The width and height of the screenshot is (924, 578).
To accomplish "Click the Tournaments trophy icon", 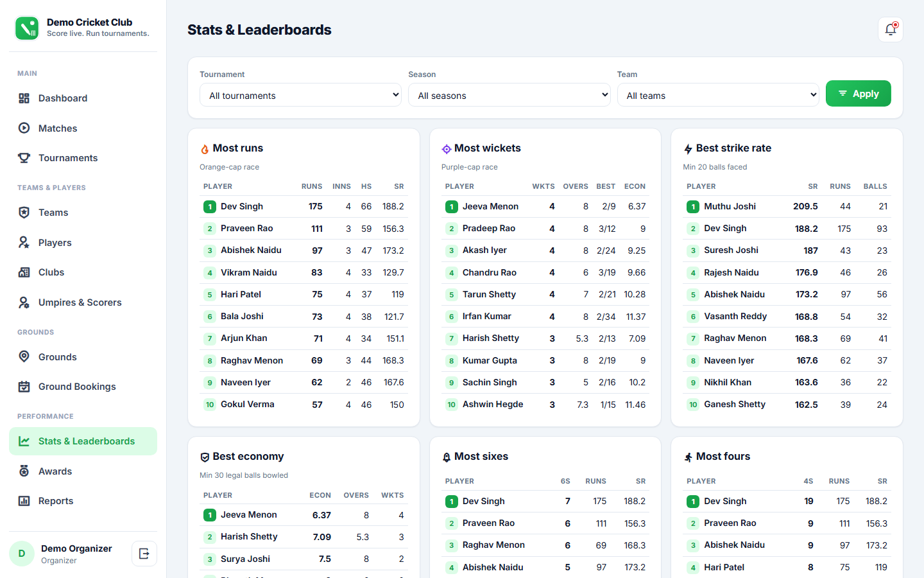I will pos(24,158).
